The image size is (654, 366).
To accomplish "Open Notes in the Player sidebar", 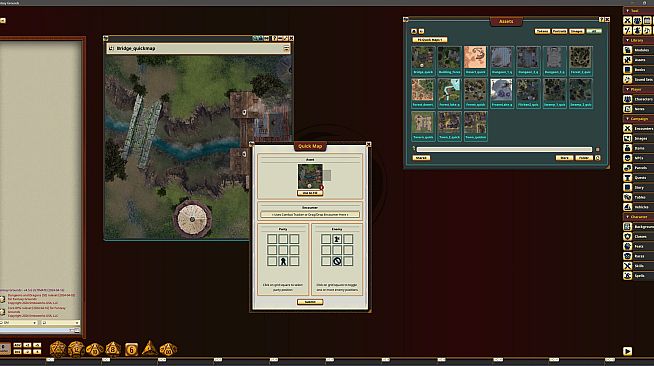I will (638, 109).
